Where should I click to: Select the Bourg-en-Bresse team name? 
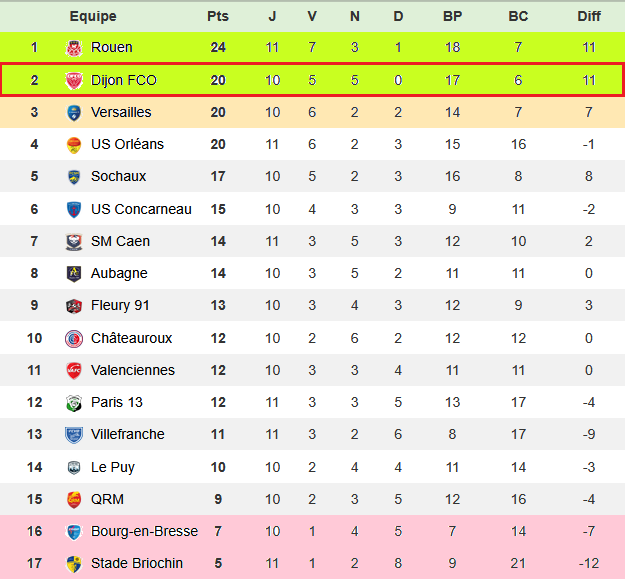click(144, 531)
